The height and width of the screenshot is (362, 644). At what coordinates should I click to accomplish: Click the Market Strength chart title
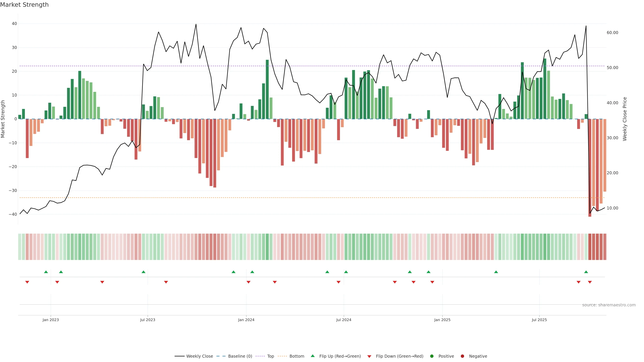(x=24, y=5)
